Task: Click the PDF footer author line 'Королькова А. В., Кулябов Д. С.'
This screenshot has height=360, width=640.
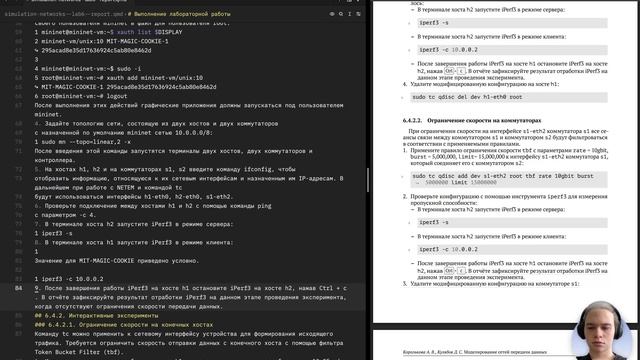Action: [475, 352]
